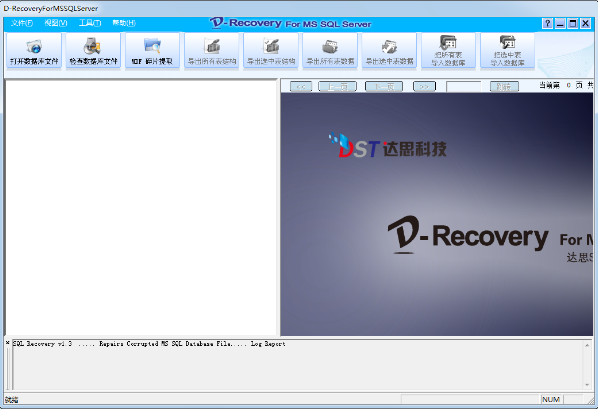The image size is (598, 409).
Task: Click the import selected tables into database icon
Action: tap(507, 51)
